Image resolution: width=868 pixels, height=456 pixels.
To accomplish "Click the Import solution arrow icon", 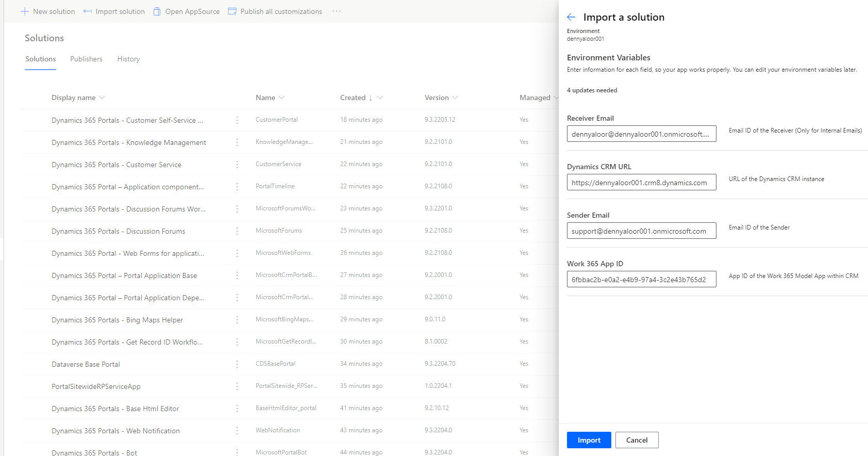I will (88, 11).
